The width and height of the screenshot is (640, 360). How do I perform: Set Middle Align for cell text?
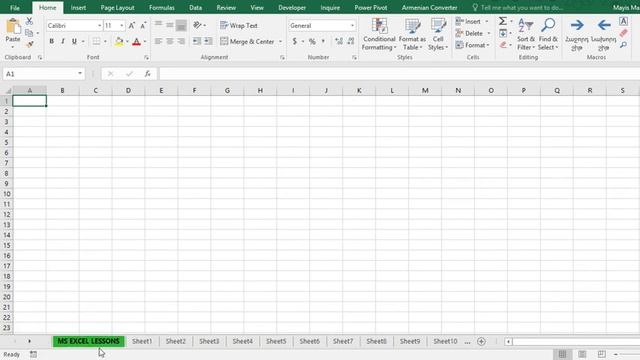pos(170,25)
